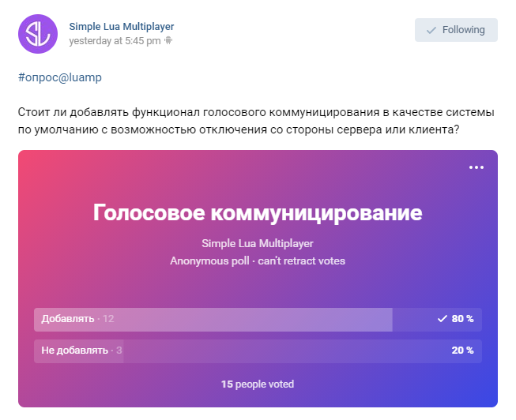Click Simple Lua Multiplayer inside the poll card

[258, 243]
